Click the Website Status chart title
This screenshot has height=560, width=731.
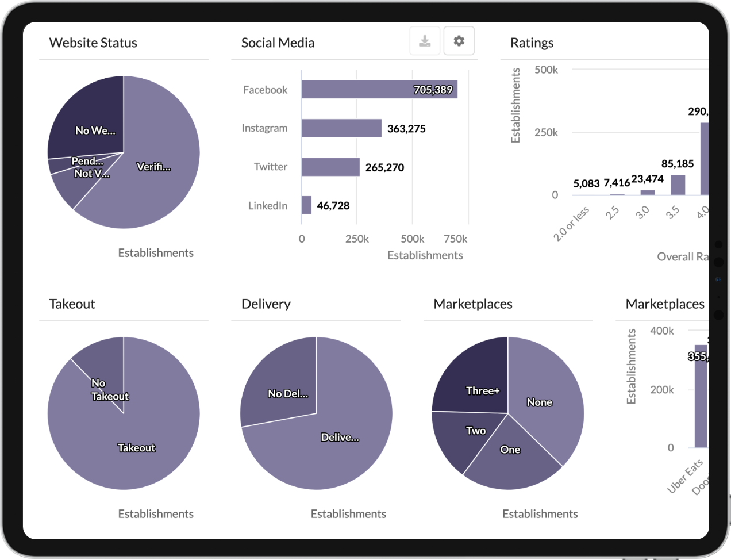tap(93, 43)
